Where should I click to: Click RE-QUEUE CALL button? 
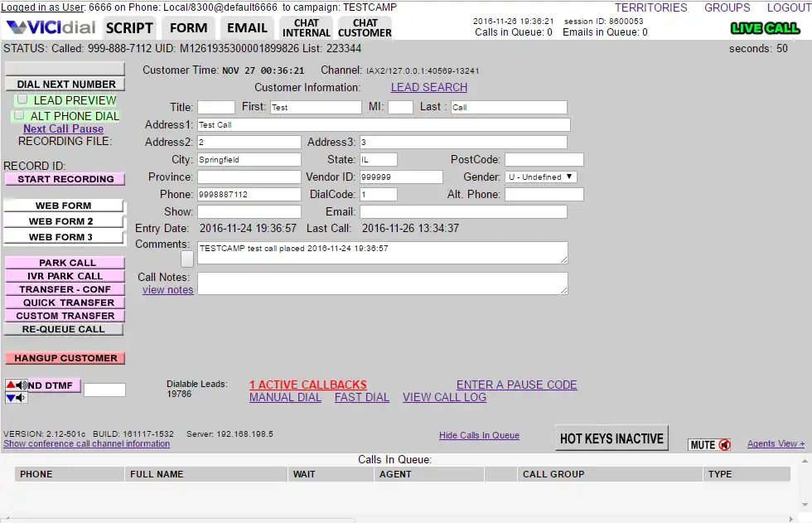(x=65, y=329)
